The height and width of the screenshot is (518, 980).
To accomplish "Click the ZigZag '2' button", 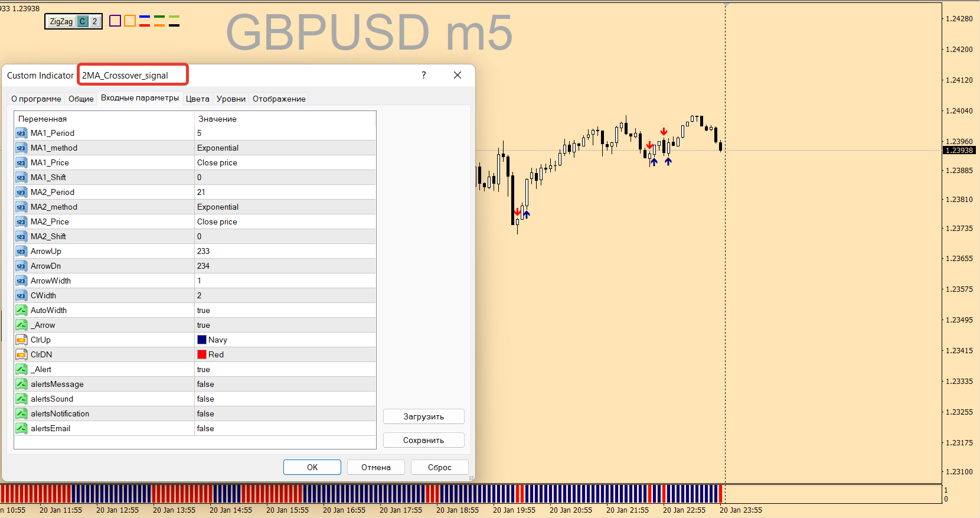I will pos(94,21).
